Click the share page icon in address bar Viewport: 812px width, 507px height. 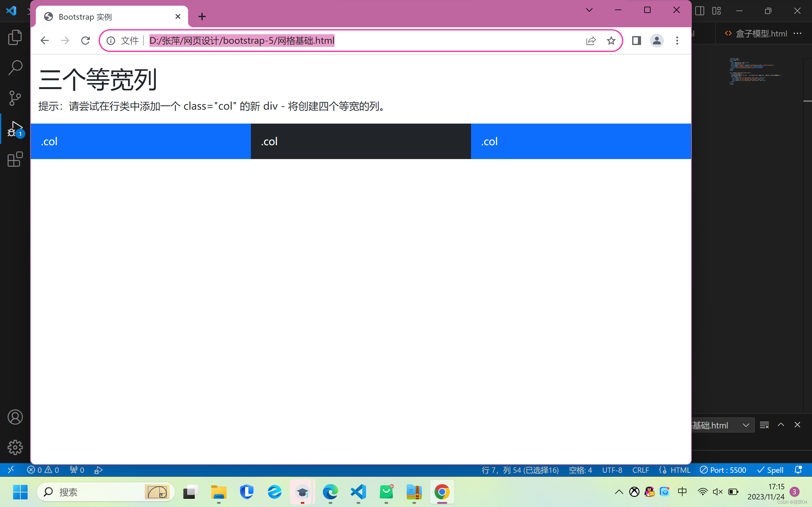click(x=591, y=41)
